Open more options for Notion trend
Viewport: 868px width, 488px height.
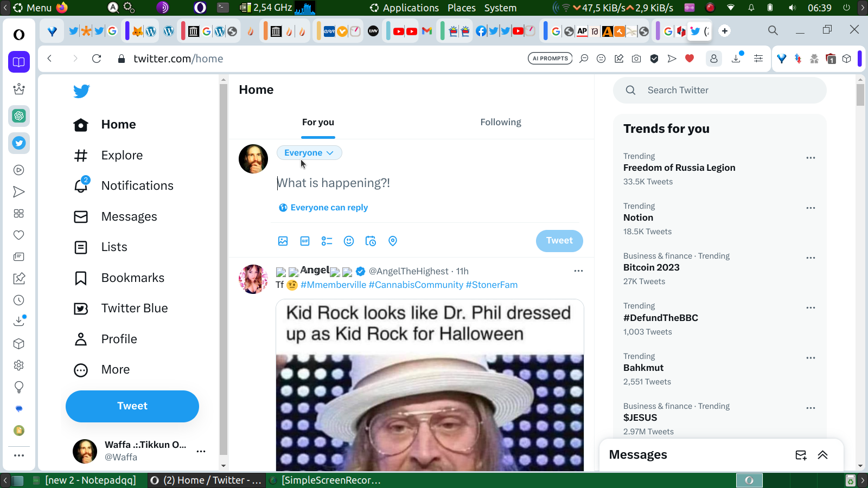tap(810, 208)
